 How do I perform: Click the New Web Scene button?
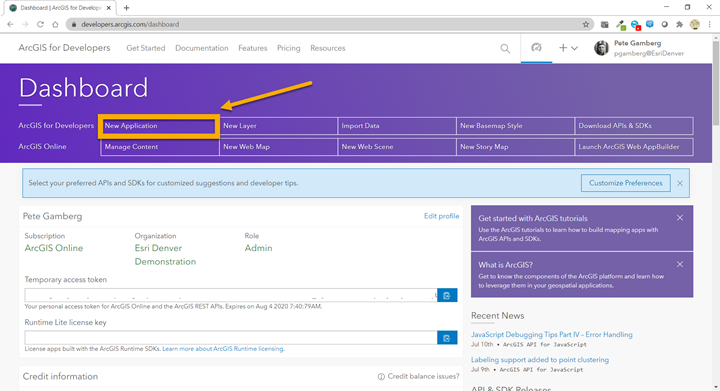[x=397, y=147]
